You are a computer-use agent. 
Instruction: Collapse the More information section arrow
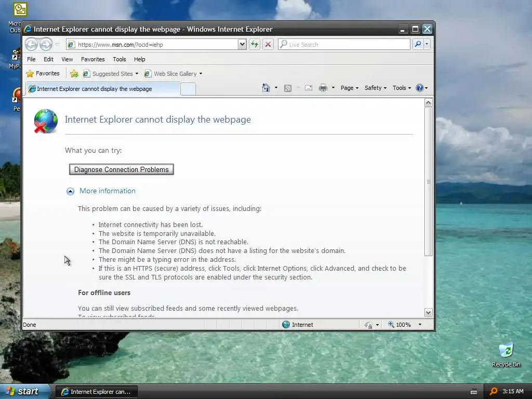(70, 191)
